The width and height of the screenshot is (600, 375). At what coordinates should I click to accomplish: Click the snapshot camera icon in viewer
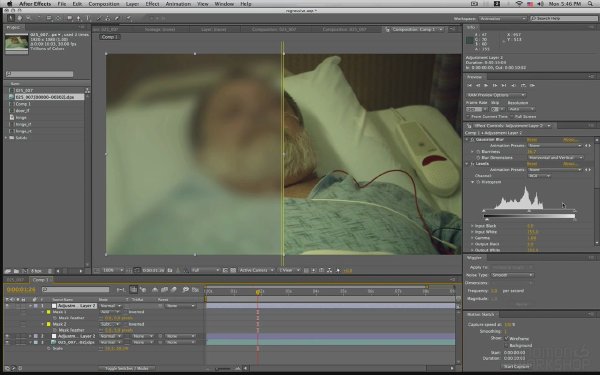click(170, 270)
